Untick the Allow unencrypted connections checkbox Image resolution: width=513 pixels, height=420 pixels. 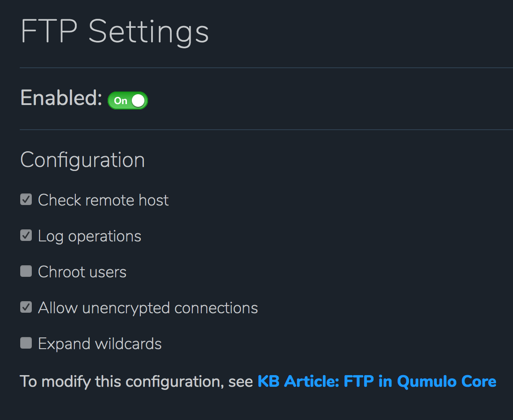[x=26, y=307]
